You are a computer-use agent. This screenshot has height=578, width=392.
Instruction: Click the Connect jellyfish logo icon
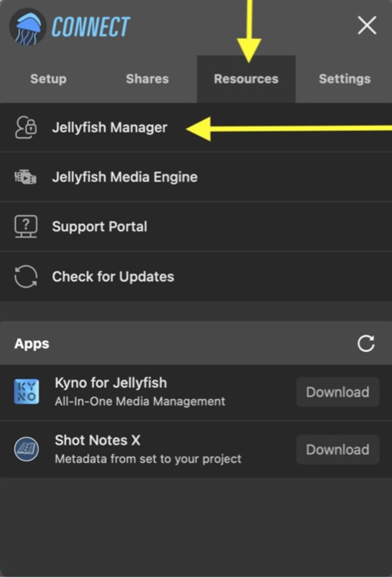tap(27, 27)
